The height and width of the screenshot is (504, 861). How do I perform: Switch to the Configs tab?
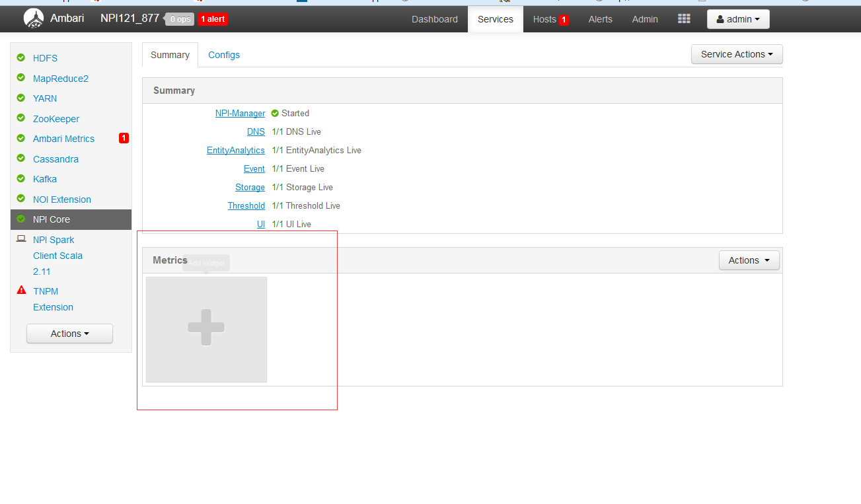[x=224, y=55]
